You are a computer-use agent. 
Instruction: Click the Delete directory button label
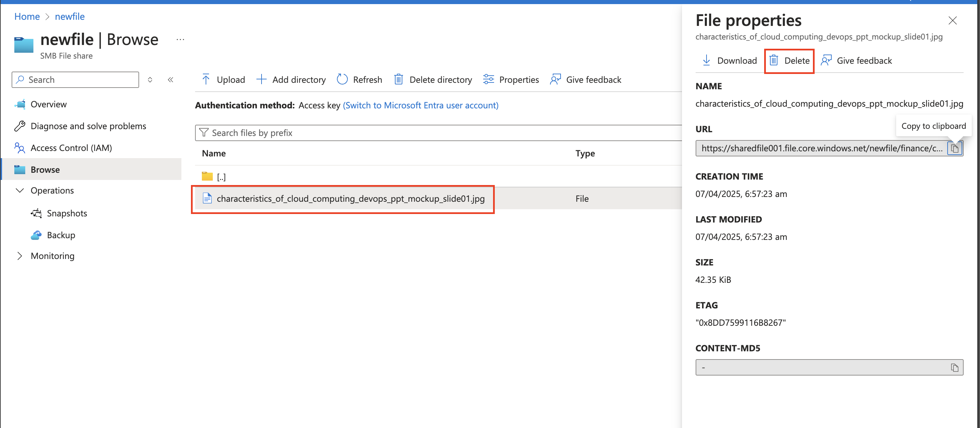click(441, 79)
